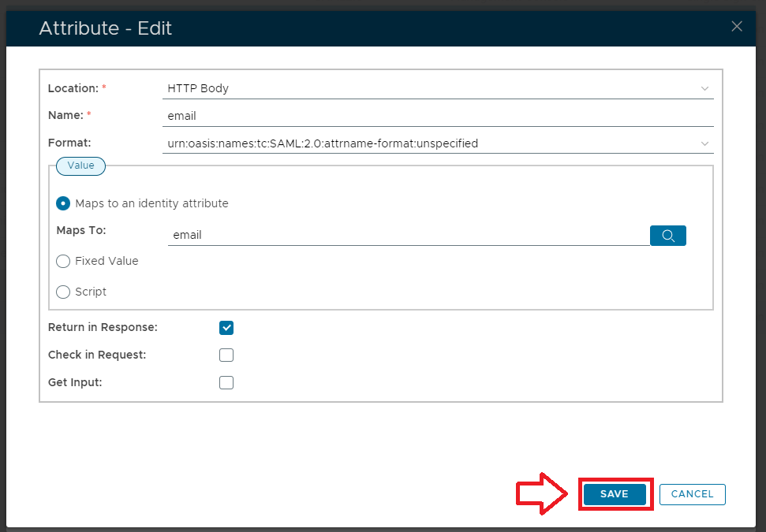
Task: Click into the Maps To text field
Action: (407, 235)
